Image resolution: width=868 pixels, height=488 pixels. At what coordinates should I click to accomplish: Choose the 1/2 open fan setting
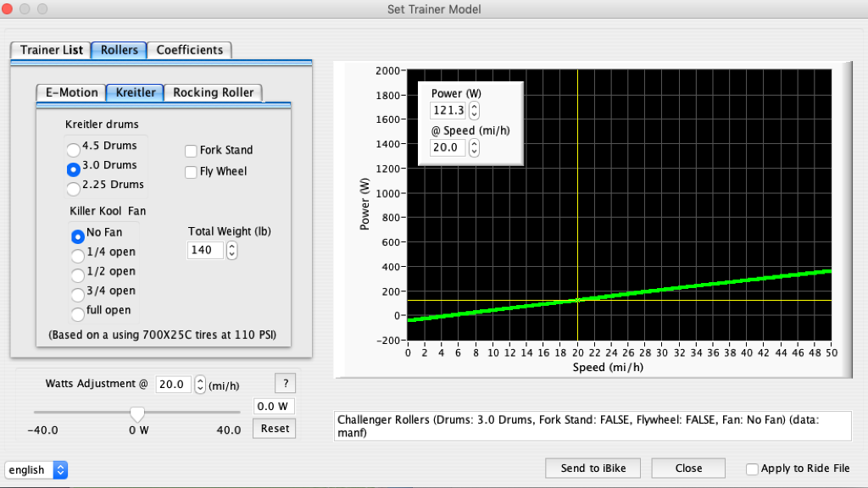[x=78, y=273]
